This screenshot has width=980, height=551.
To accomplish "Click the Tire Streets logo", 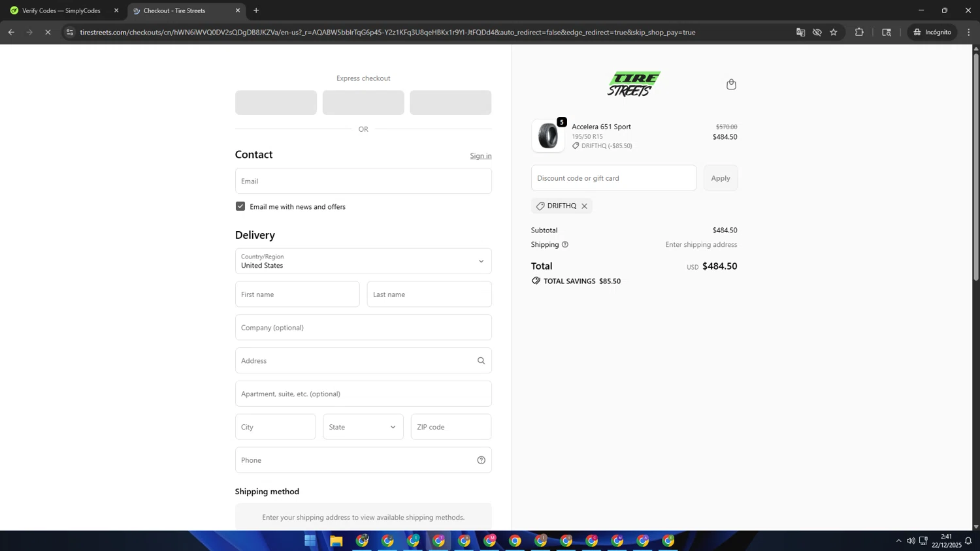I will pyautogui.click(x=634, y=84).
